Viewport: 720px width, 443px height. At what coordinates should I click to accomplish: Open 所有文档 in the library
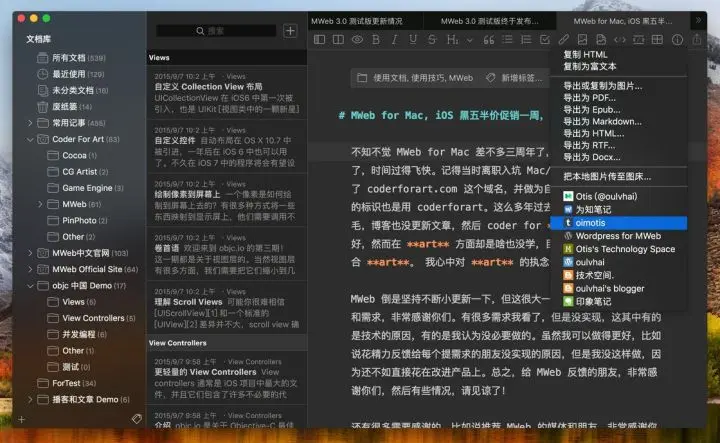tap(78, 58)
